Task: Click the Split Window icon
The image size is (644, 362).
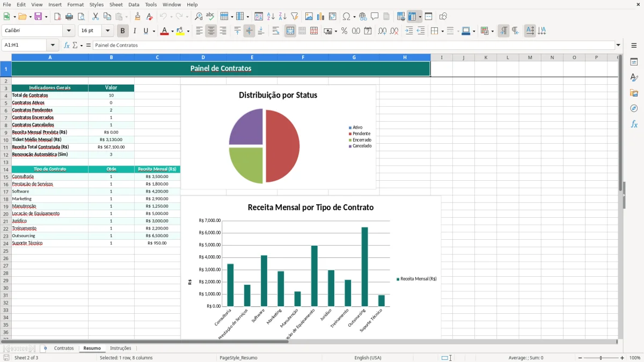Action: [428, 17]
